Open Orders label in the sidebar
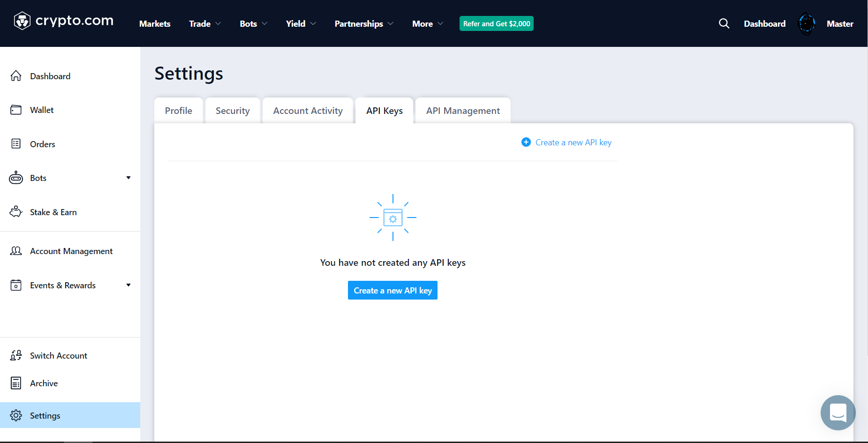This screenshot has width=868, height=443. pos(43,144)
